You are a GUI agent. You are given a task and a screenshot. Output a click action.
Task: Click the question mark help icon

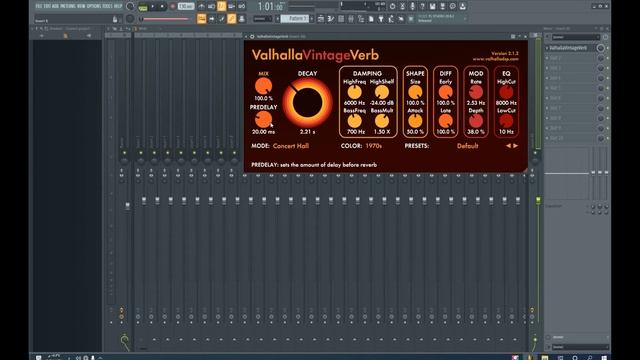pos(422,7)
